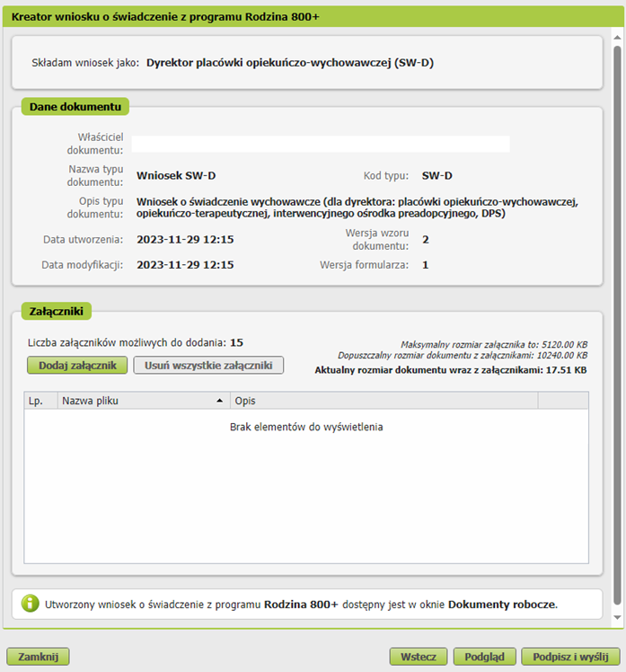This screenshot has width=626, height=672.
Task: Sort by Nazwa pliku column header
Action: (x=144, y=401)
